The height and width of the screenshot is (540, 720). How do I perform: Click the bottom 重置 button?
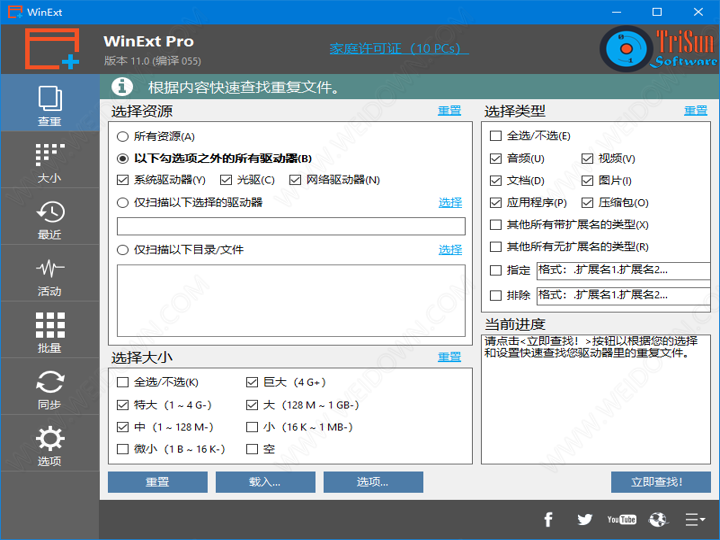158,482
